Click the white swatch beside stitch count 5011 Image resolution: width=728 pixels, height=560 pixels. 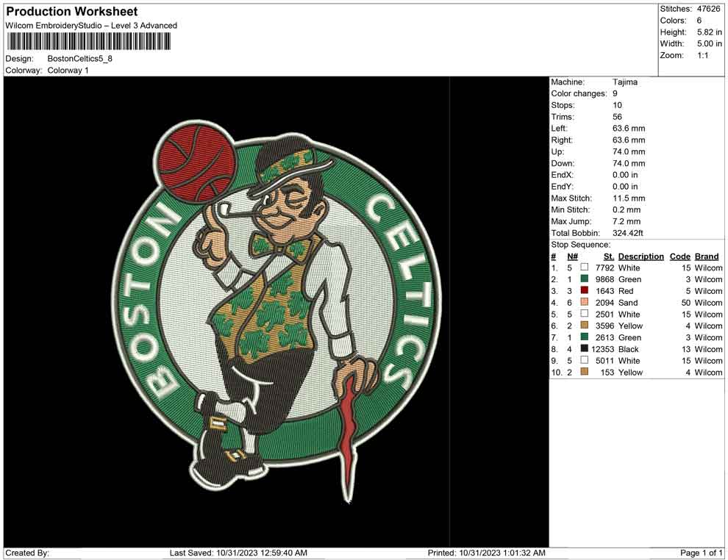pyautogui.click(x=585, y=360)
